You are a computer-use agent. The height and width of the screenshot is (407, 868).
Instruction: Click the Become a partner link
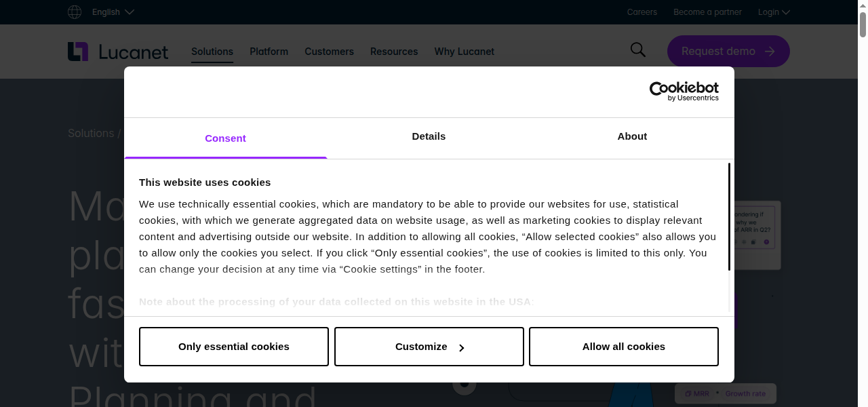click(x=707, y=12)
